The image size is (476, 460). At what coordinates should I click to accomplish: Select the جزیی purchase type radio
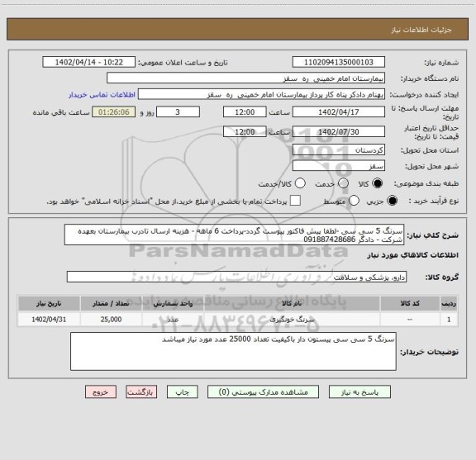coord(392,201)
